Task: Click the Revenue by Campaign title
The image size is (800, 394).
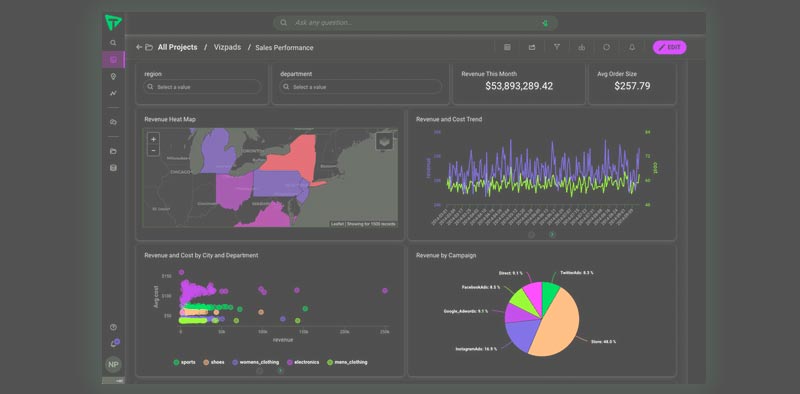Action: coord(446,255)
